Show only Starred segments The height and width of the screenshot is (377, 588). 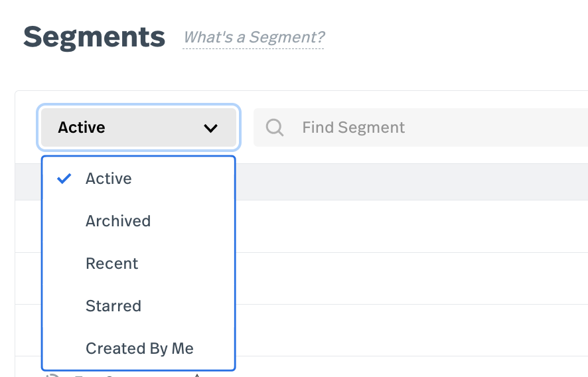tap(113, 306)
